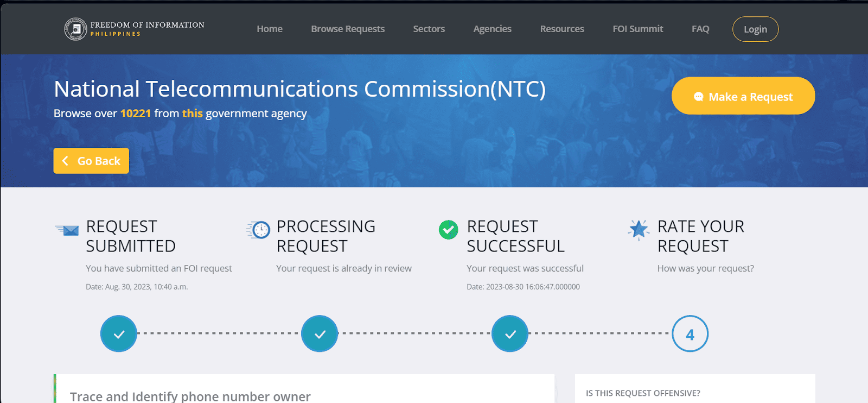The height and width of the screenshot is (403, 868).
Task: Open the Agencies navigation link
Action: pos(492,29)
